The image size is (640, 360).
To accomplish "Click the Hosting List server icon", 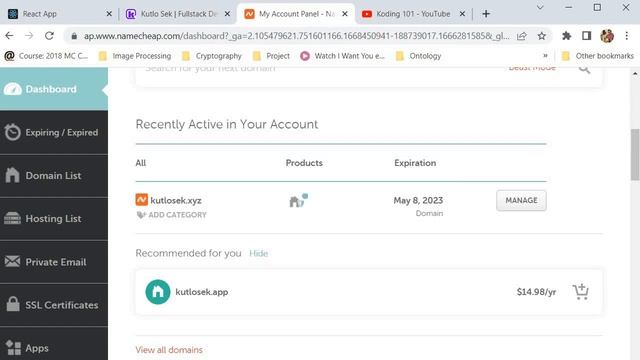I will tap(13, 218).
